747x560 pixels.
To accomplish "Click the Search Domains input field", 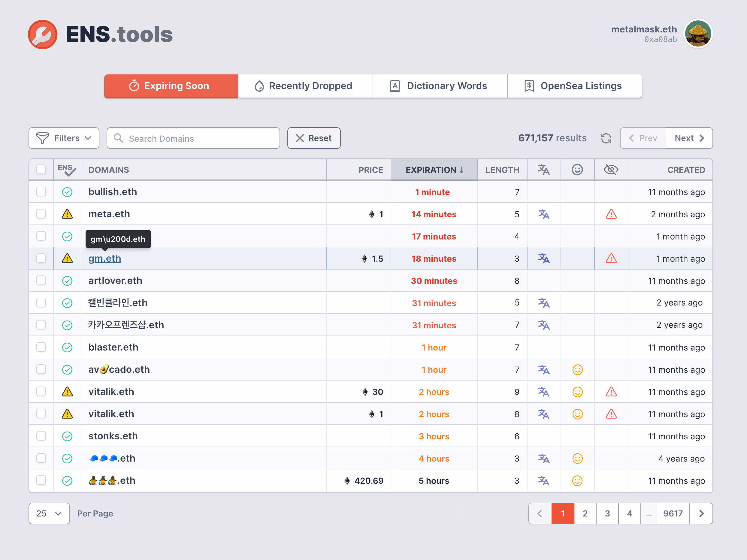I will point(193,138).
